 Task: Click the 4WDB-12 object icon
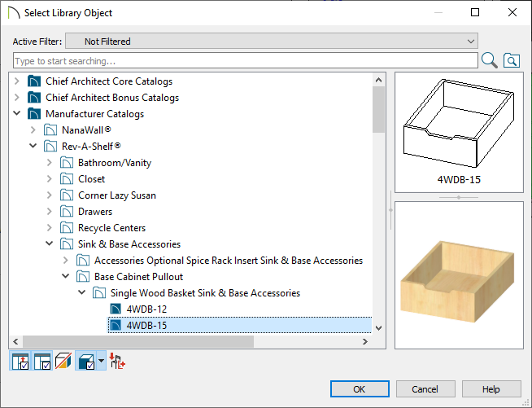coord(116,309)
